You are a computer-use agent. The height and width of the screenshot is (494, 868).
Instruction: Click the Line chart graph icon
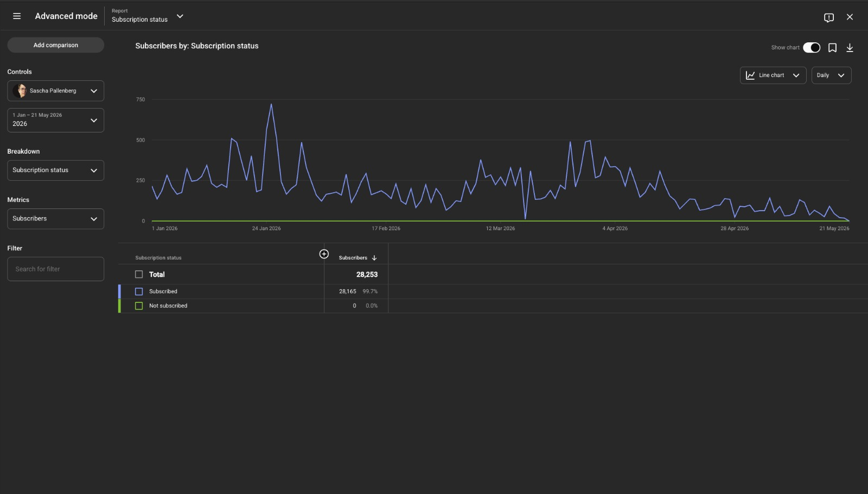(750, 75)
